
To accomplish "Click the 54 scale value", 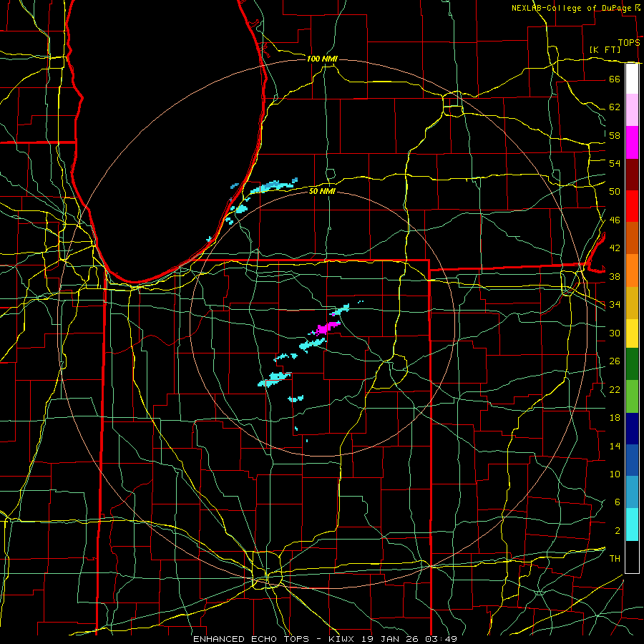I will [615, 163].
